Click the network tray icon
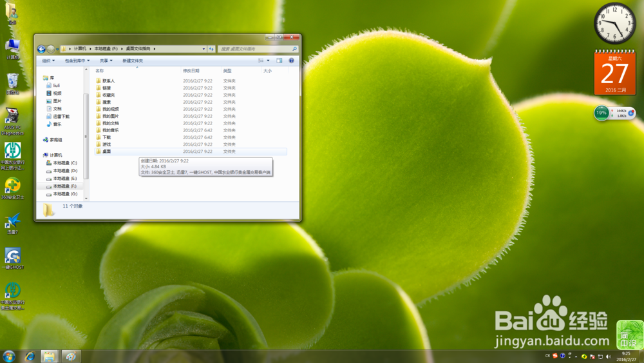 click(600, 357)
